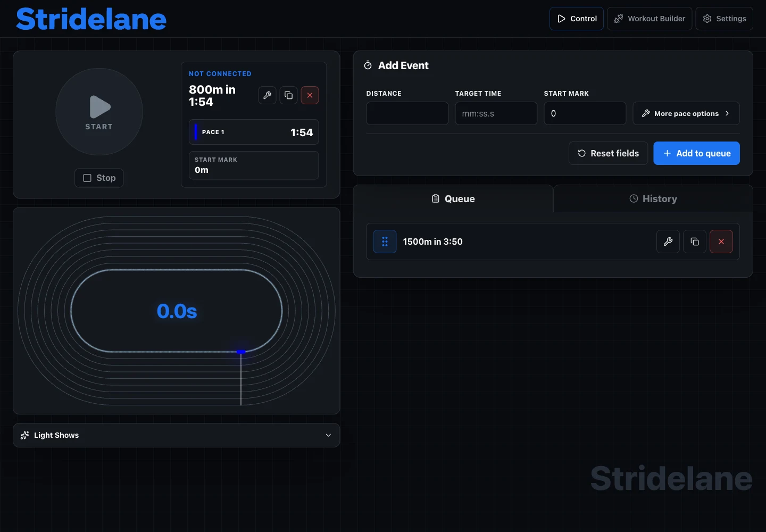Click the blue pacer marker on track
This screenshot has height=532, width=766.
click(x=241, y=352)
